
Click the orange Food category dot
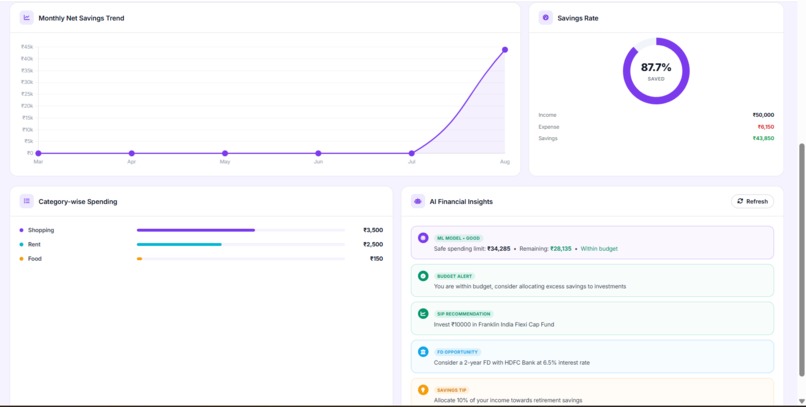(22, 259)
